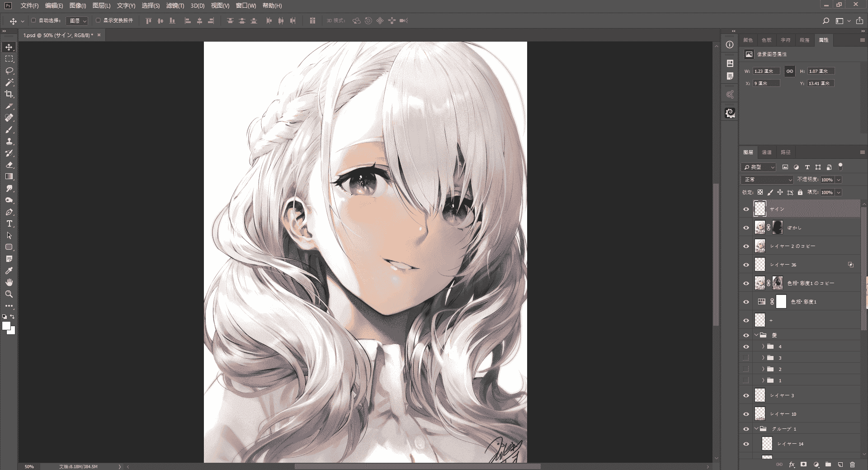This screenshot has width=868, height=470.
Task: Switch to the 路径 tab
Action: point(786,152)
